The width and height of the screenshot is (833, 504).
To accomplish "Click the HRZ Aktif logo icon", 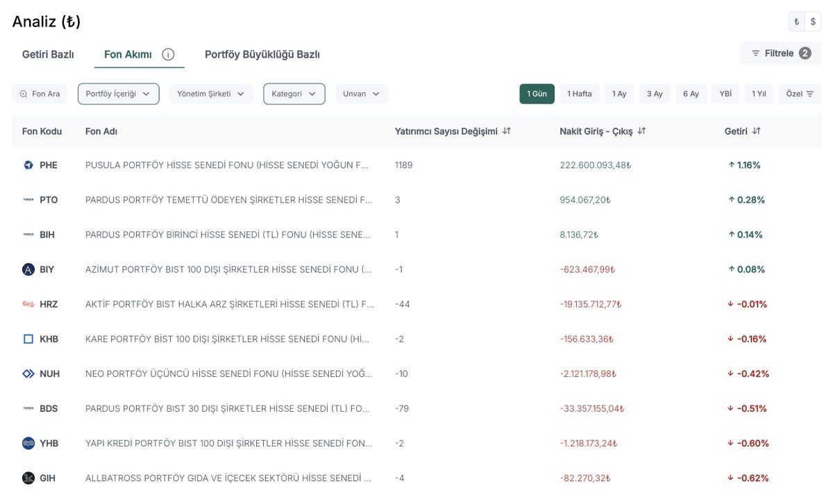I will [28, 304].
